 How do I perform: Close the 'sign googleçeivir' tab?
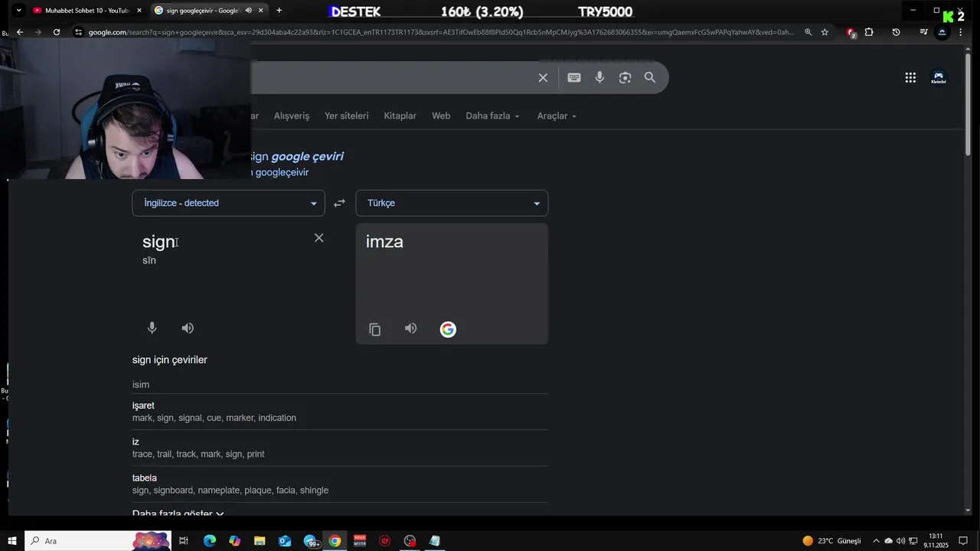click(261, 11)
